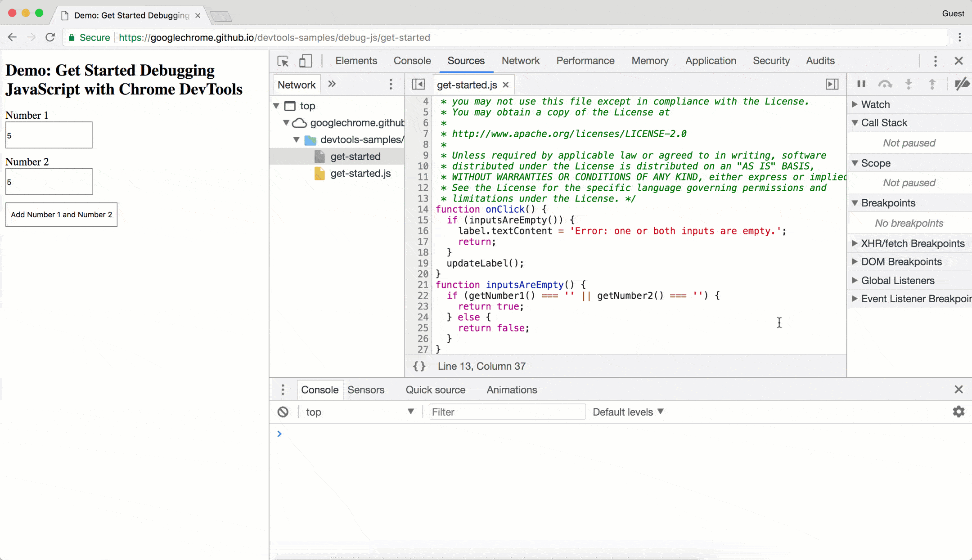Open the Default levels dropdown
The image size is (972, 560).
pos(628,412)
